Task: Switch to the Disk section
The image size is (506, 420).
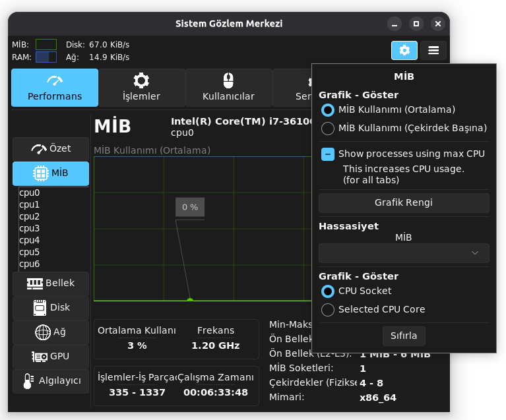Action: coord(51,308)
